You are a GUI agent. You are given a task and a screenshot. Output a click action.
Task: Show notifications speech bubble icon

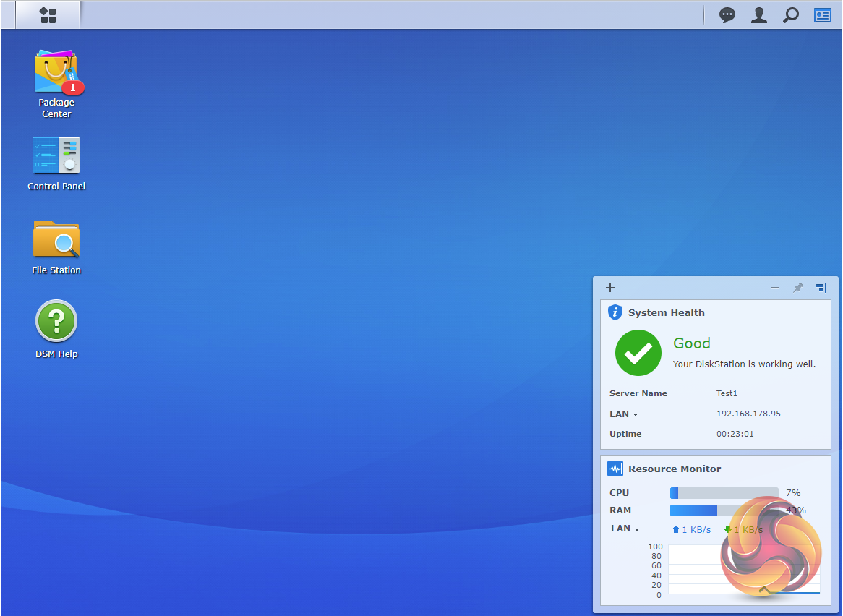coord(727,15)
